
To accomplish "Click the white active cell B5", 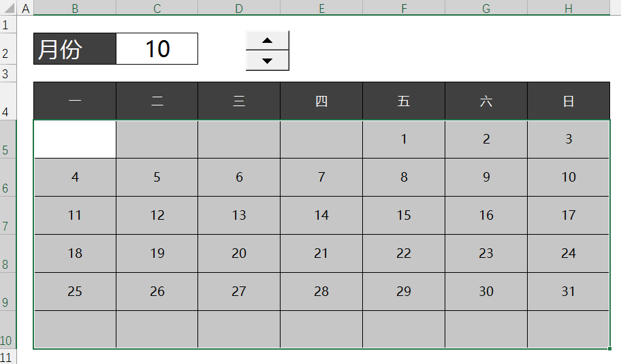I will (x=75, y=139).
